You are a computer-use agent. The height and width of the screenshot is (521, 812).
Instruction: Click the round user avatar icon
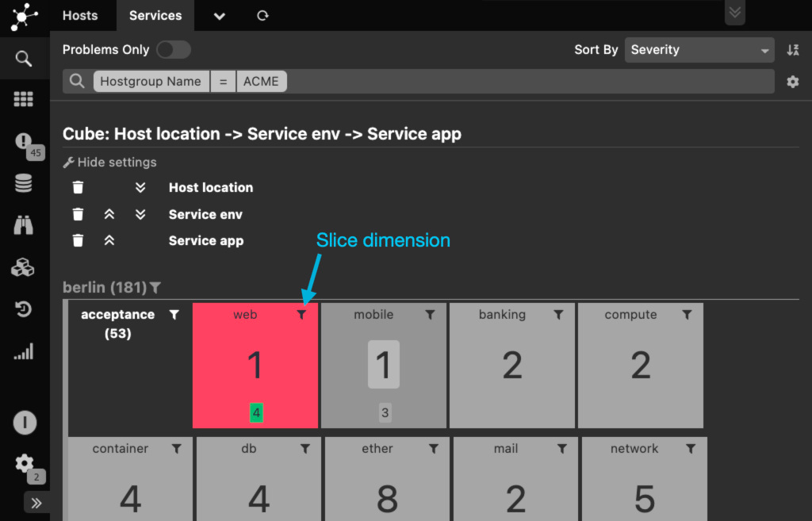coord(25,423)
